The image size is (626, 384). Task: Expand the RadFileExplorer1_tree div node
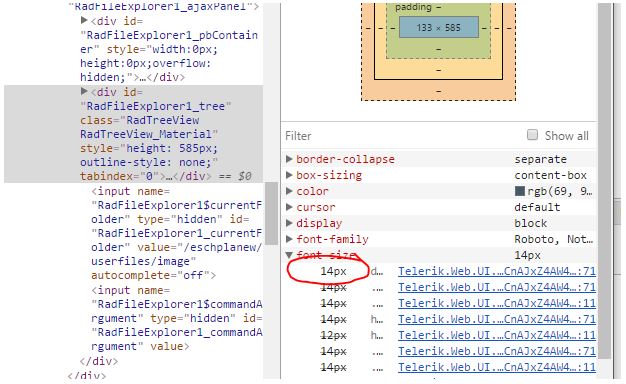coord(84,91)
